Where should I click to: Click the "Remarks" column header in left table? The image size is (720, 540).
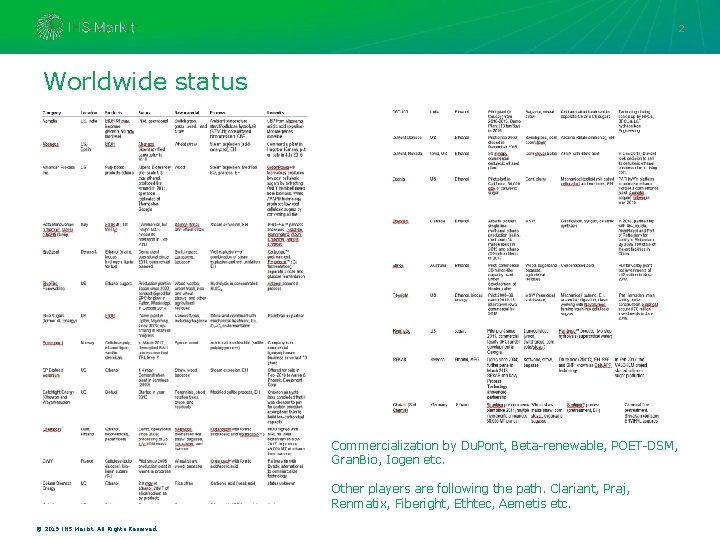coord(276,112)
